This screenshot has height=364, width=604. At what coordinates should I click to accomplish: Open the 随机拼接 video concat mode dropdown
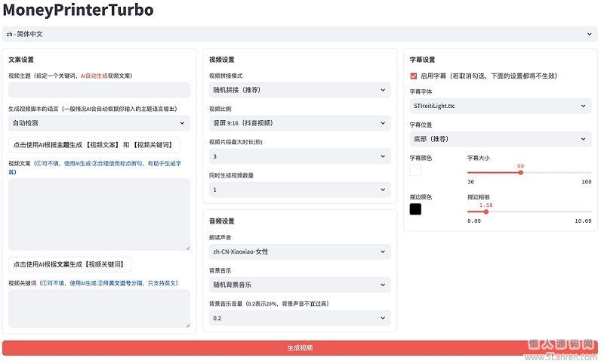(x=300, y=90)
